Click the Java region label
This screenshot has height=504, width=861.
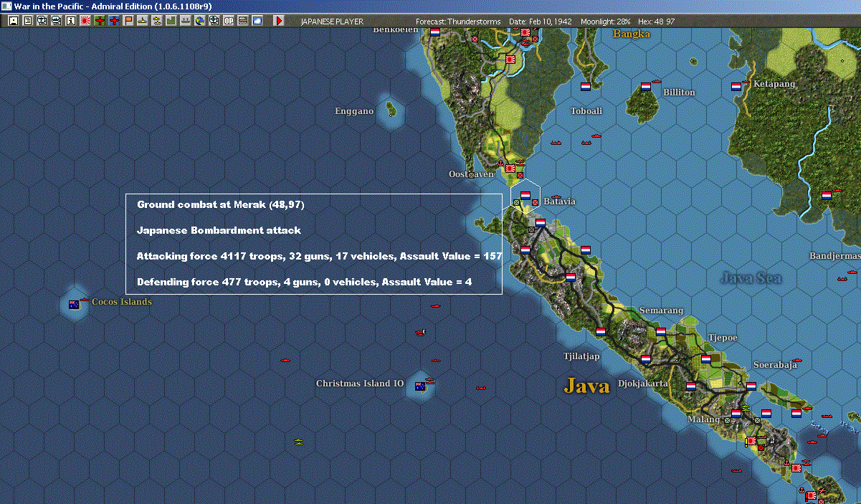click(586, 386)
